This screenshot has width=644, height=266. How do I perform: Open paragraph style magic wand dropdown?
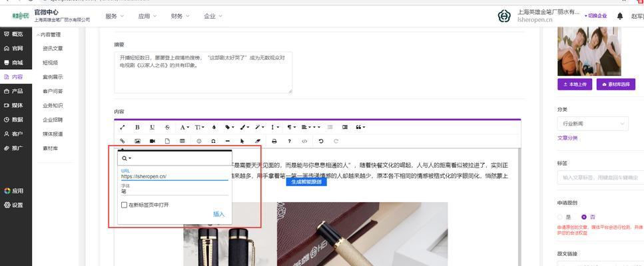click(259, 128)
